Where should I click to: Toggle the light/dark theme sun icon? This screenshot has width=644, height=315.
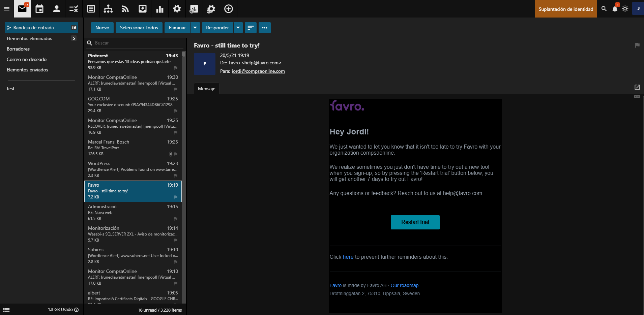pos(625,9)
